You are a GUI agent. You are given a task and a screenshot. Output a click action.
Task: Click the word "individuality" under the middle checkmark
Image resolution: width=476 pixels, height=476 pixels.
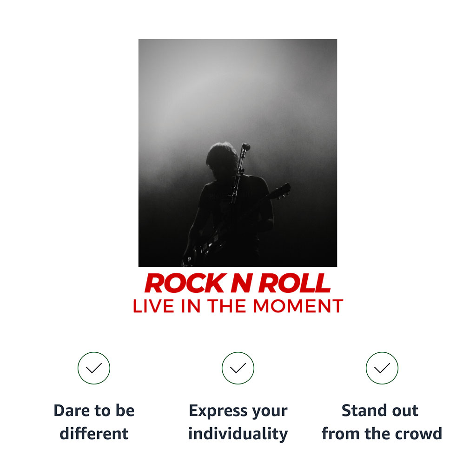click(x=238, y=434)
